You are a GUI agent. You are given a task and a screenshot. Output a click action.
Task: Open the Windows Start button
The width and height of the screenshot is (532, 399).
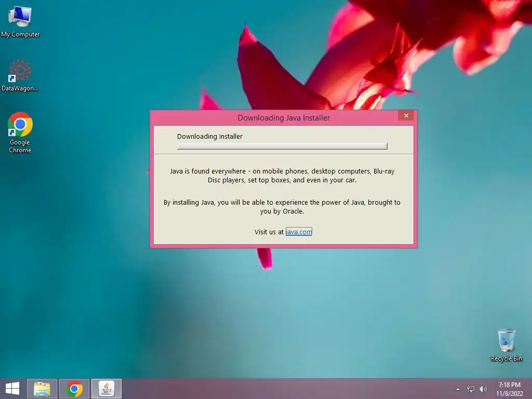(12, 389)
